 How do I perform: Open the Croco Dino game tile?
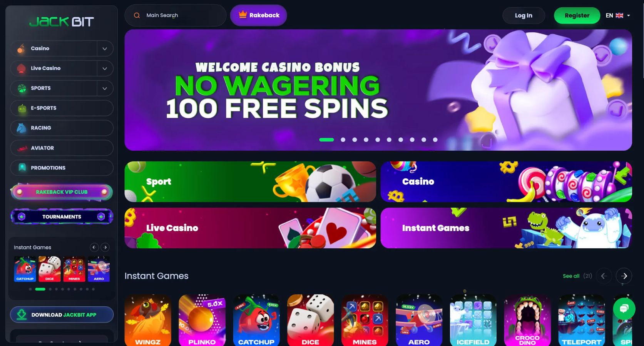tap(527, 320)
